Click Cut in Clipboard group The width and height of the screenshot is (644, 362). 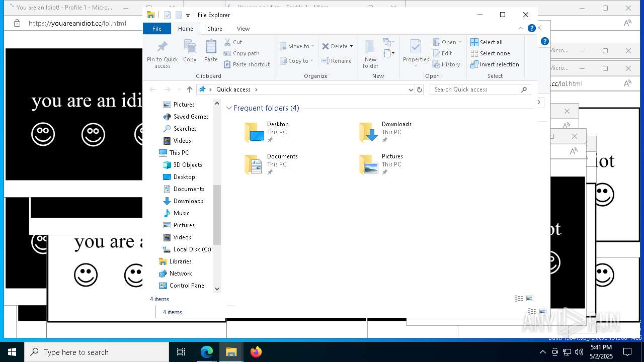(233, 42)
